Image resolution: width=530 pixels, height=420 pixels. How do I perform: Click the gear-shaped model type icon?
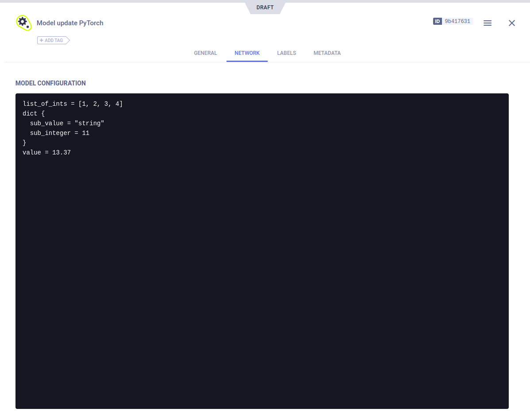tap(23, 23)
